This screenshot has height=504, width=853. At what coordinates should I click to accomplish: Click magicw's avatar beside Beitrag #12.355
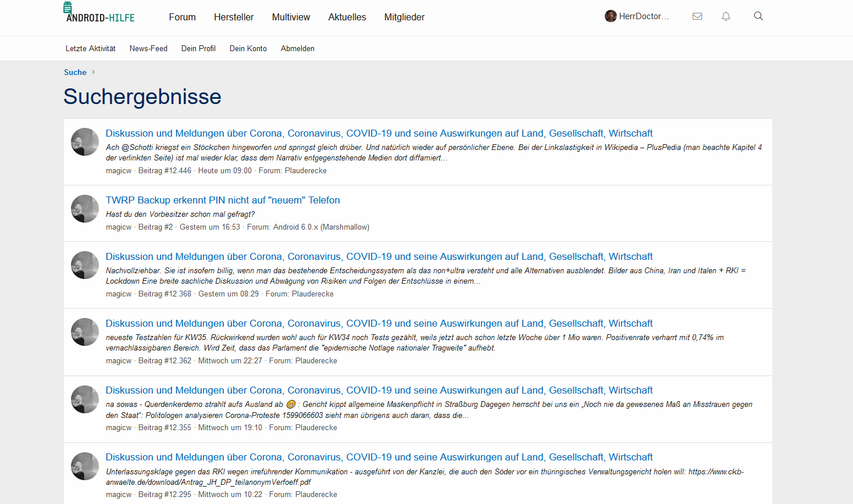coord(85,399)
